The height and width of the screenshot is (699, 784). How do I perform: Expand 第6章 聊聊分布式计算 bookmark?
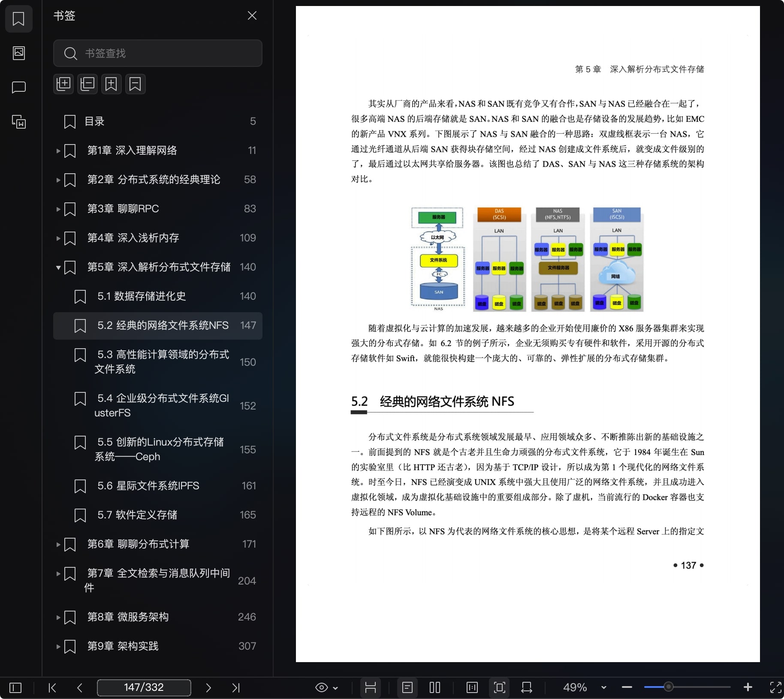click(58, 544)
